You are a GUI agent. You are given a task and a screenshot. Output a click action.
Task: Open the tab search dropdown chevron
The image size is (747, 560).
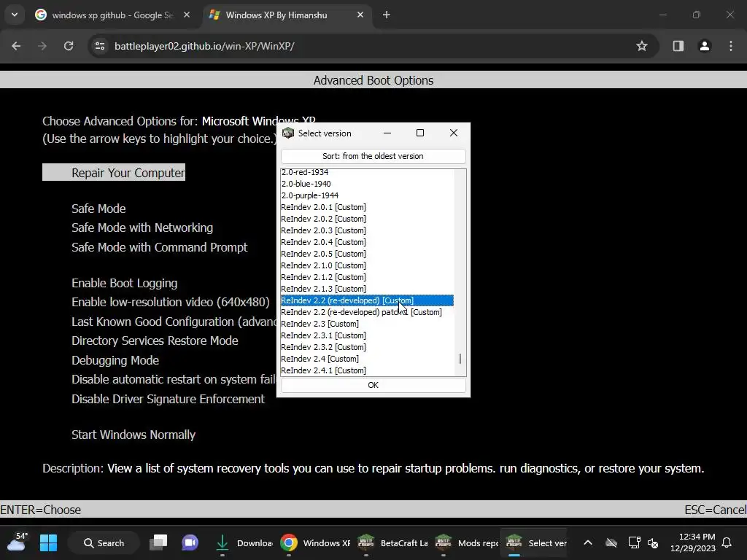pos(15,15)
